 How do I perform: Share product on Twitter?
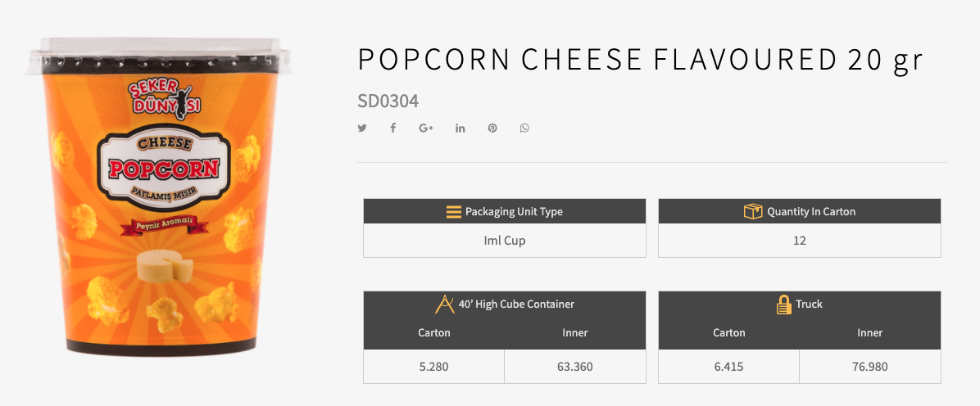362,129
